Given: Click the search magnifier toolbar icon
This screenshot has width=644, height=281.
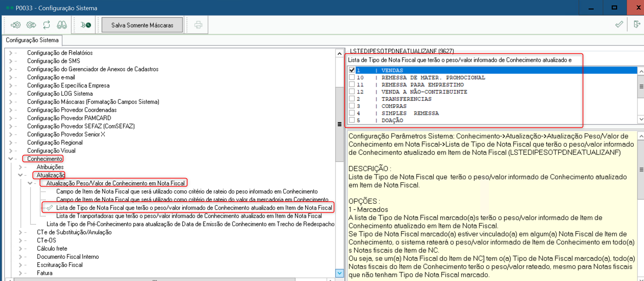Looking at the screenshot, I should click(86, 25).
